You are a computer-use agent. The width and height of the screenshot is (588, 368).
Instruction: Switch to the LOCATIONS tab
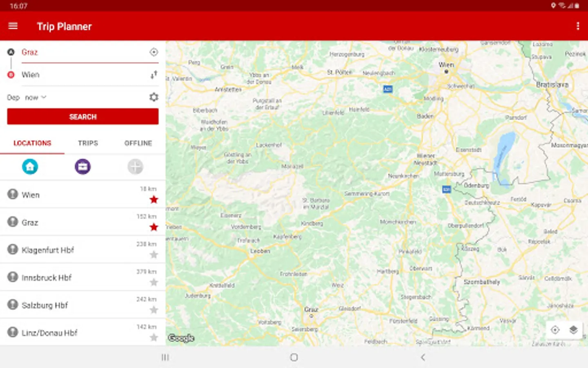tap(32, 143)
